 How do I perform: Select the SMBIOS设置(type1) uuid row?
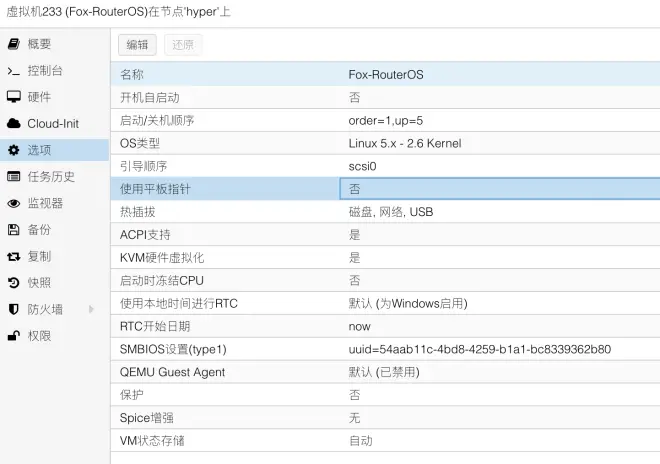pyautogui.click(x=385, y=349)
